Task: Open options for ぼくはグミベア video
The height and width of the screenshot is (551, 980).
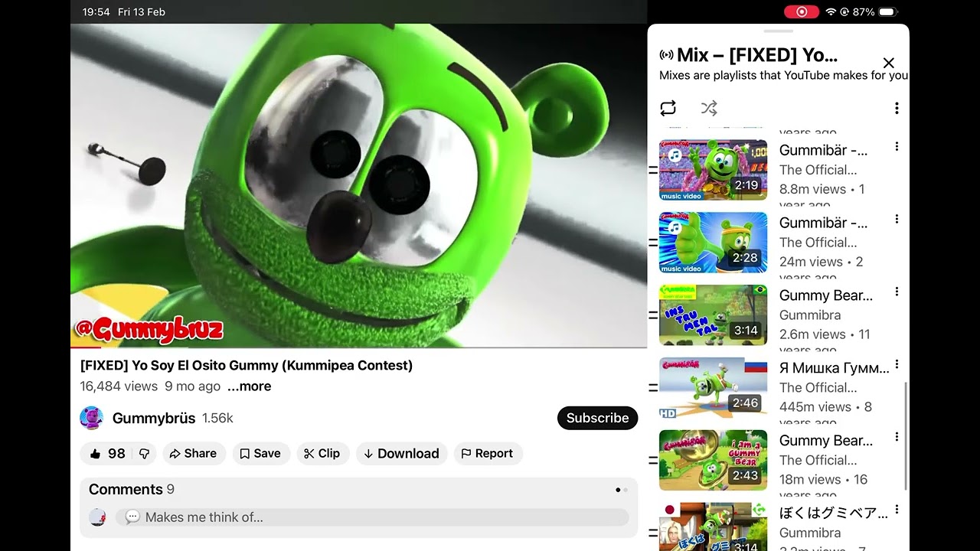Action: [897, 510]
